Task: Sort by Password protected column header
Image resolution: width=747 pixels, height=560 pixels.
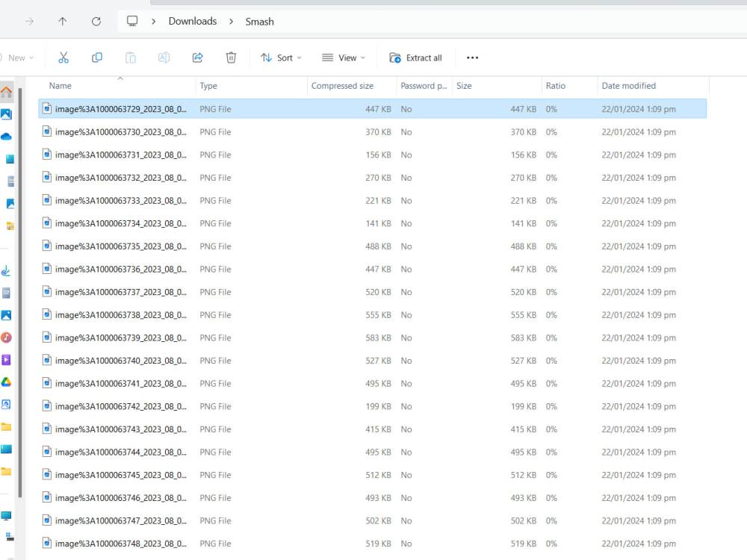Action: coord(424,86)
